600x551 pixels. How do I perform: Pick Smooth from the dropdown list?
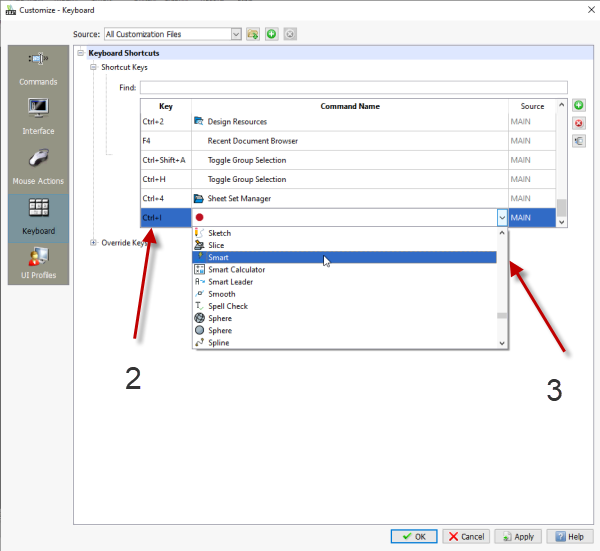click(344, 294)
